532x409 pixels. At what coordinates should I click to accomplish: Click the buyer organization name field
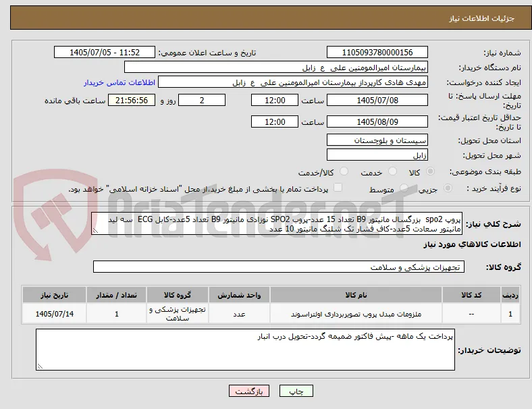276,67
